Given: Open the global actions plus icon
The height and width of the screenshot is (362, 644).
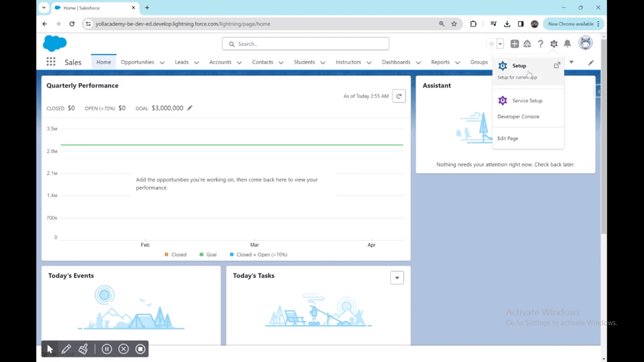Looking at the screenshot, I should (515, 44).
